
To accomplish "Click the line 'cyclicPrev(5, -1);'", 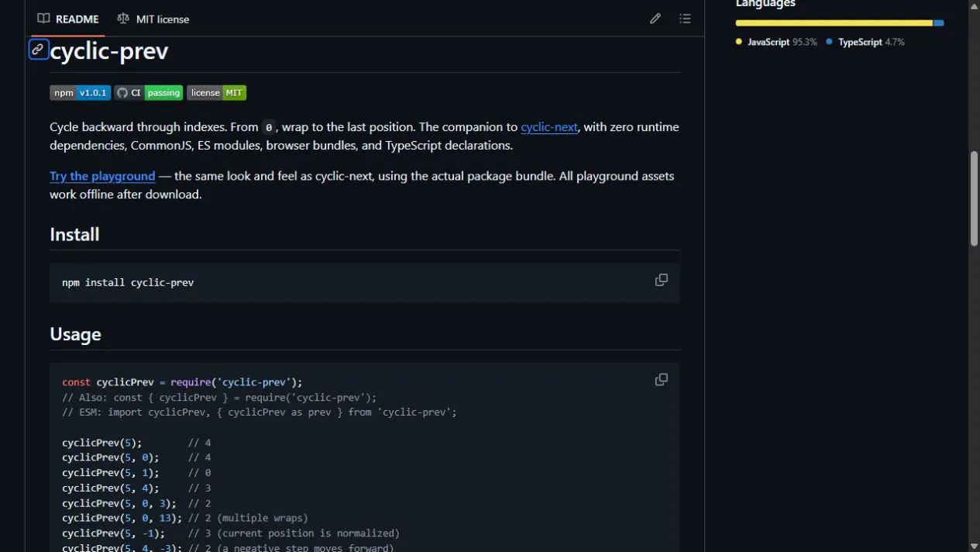I will (x=113, y=533).
